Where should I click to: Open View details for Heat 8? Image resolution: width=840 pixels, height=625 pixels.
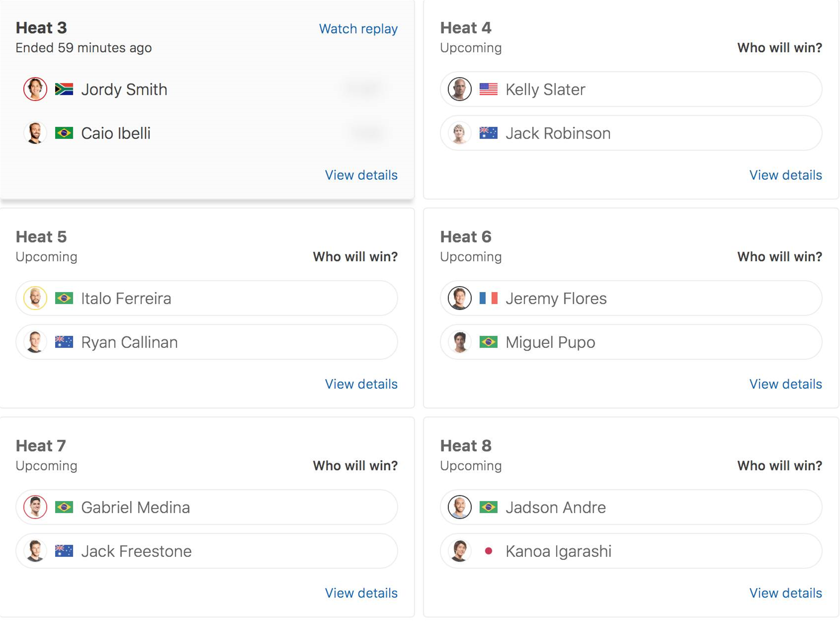point(786,593)
